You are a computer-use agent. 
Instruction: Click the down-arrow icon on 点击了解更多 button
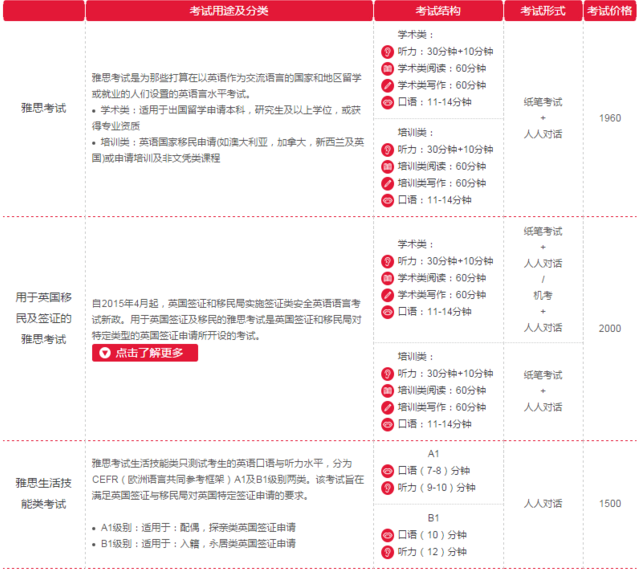(105, 353)
